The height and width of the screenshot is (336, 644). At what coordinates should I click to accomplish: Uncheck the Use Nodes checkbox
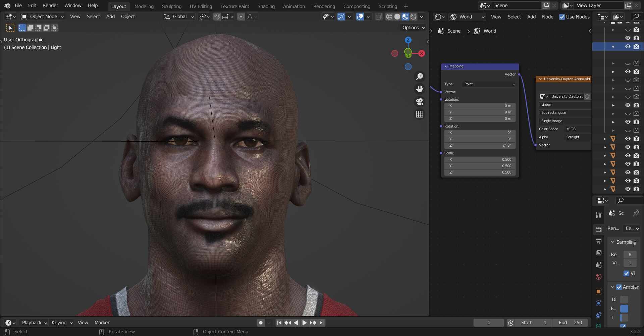point(562,17)
